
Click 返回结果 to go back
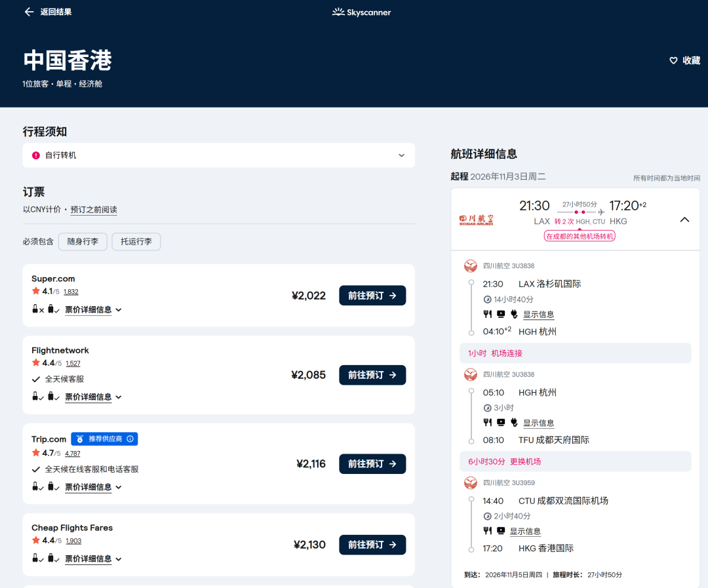[x=56, y=12]
